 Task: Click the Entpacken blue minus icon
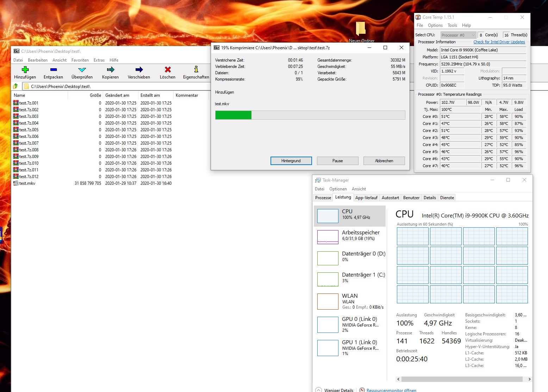click(54, 69)
